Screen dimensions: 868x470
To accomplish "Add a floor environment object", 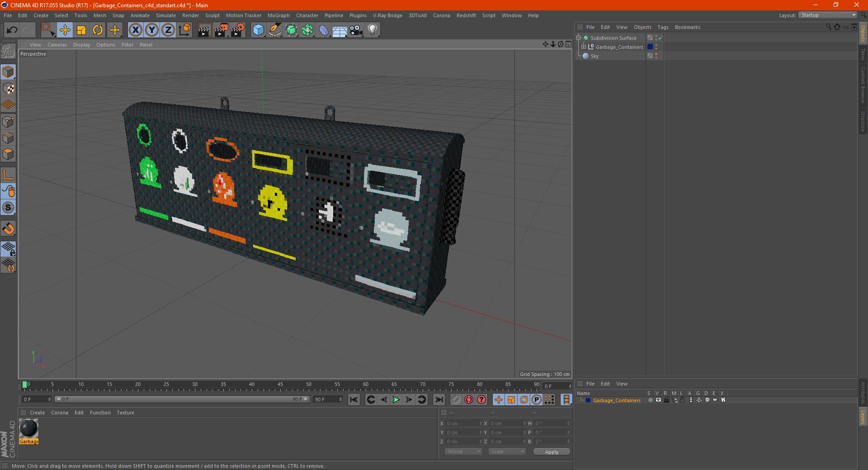I will [x=340, y=30].
